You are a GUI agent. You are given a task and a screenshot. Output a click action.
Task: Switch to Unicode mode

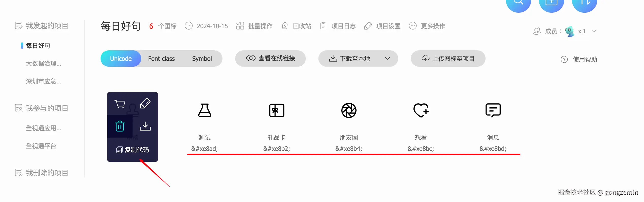[121, 59]
